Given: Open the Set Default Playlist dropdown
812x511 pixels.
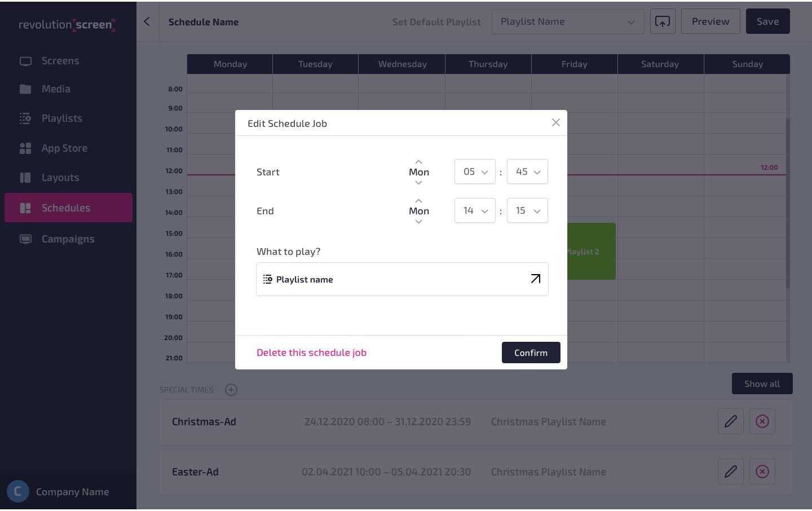Looking at the screenshot, I should [568, 21].
